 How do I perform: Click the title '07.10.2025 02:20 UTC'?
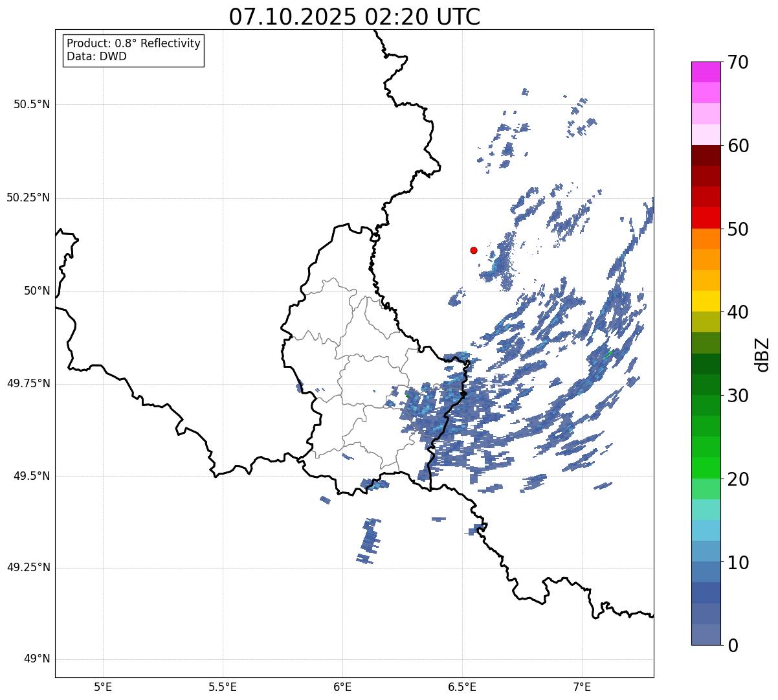(x=355, y=16)
